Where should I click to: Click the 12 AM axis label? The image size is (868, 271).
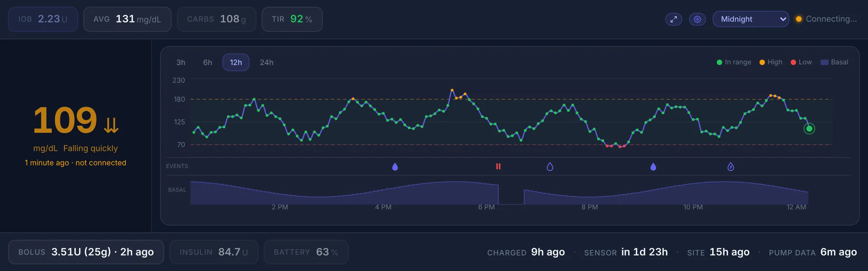796,207
